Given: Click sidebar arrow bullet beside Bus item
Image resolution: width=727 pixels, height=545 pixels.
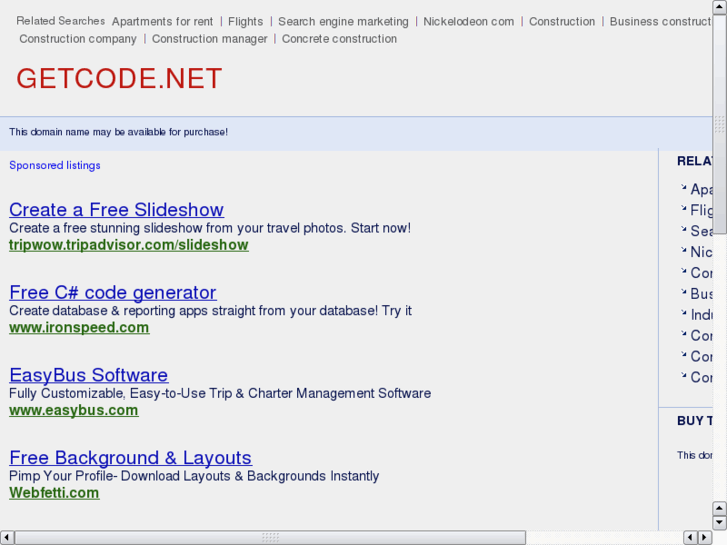Looking at the screenshot, I should click(683, 291).
